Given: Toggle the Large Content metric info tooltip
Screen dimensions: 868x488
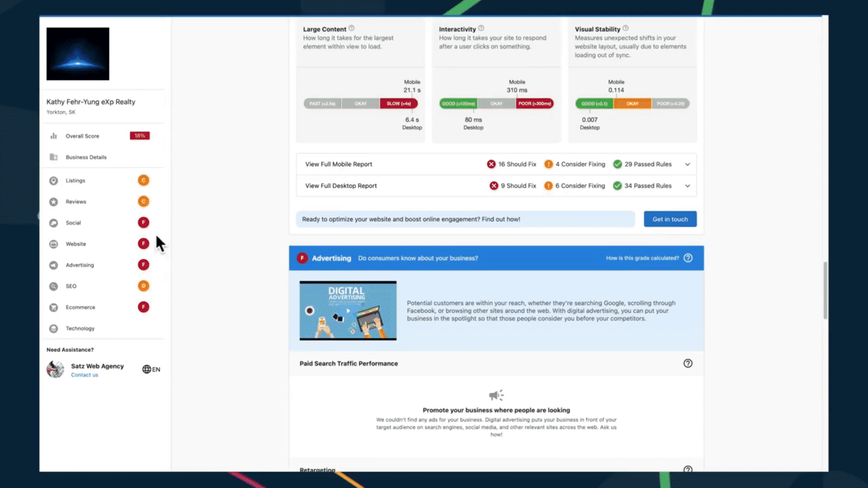Looking at the screenshot, I should click(351, 28).
